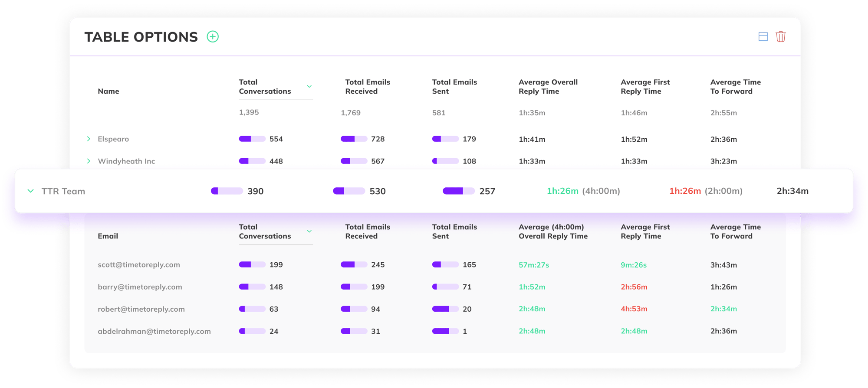Click the Table Options heading

coord(141,37)
